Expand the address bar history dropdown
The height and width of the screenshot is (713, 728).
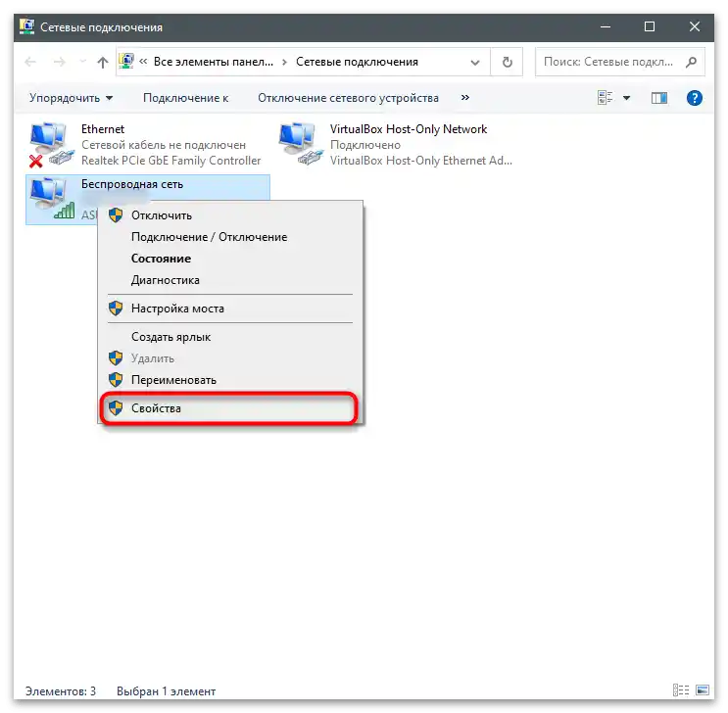coord(475,63)
